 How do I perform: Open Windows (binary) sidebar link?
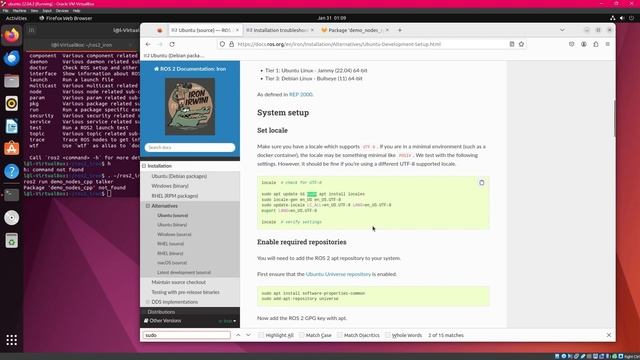click(x=170, y=186)
